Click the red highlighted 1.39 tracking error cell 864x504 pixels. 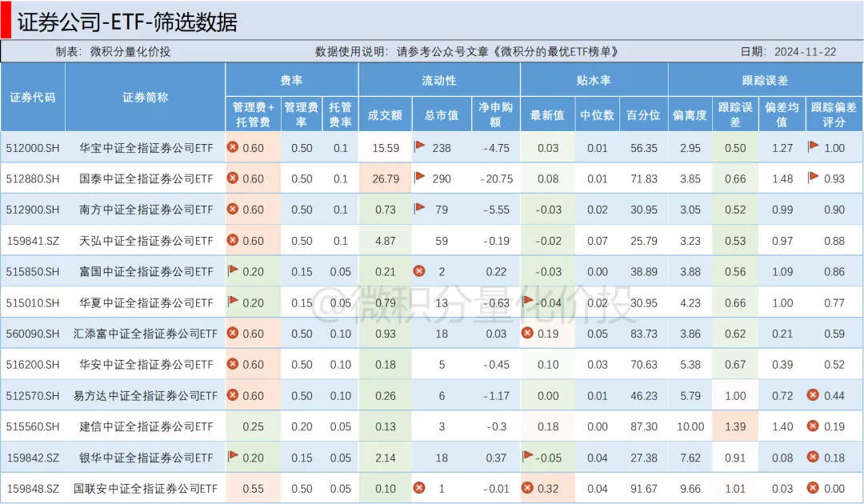click(735, 426)
